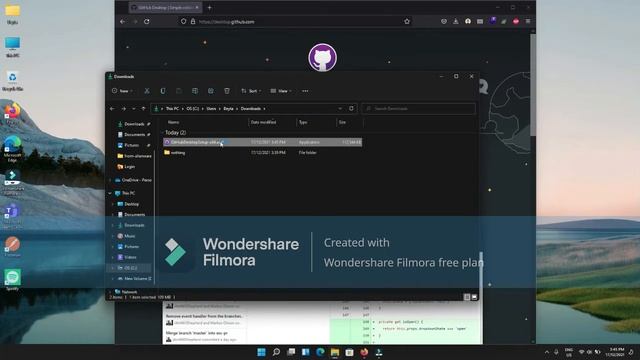
Task: Click the Save to Pocket icon in Firefox
Action: coord(444,21)
